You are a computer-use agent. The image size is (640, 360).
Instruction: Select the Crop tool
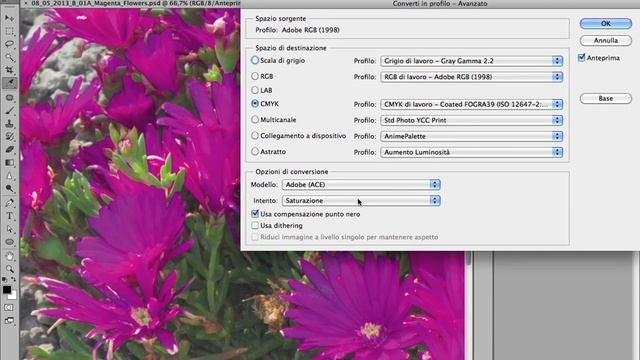pos(9,70)
